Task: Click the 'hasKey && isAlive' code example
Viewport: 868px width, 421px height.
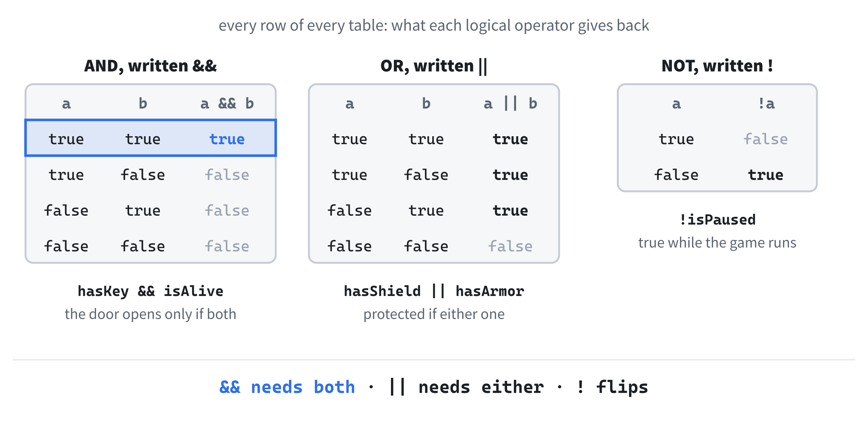Action: coord(150,291)
